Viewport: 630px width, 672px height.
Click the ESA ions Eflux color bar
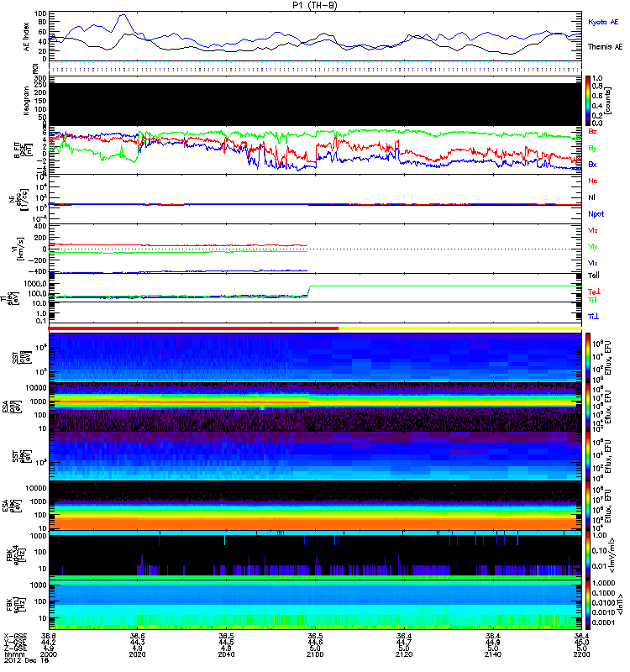coord(588,407)
